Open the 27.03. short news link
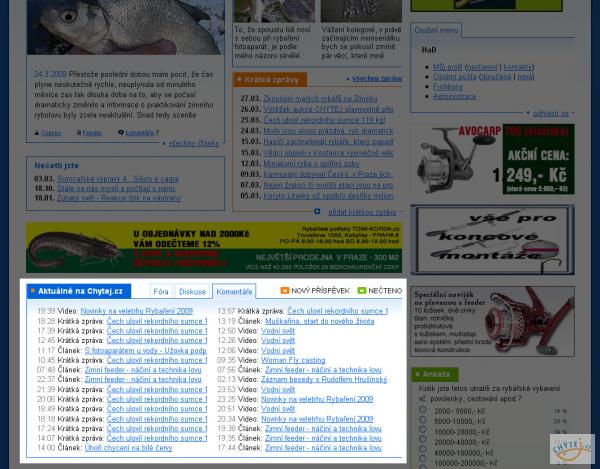The height and width of the screenshot is (469, 600). 320,98
